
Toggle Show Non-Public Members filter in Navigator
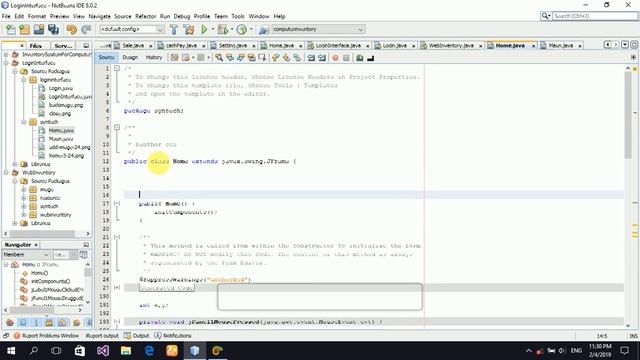(x=49, y=322)
